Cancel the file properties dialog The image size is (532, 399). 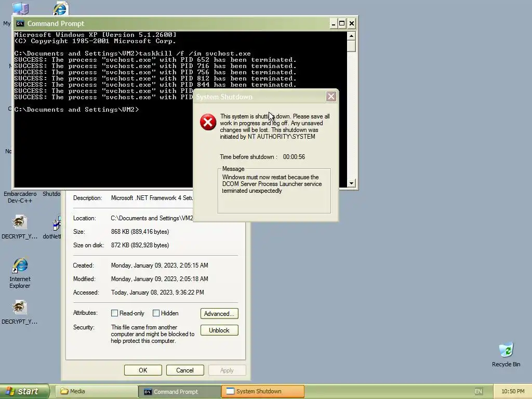click(185, 370)
